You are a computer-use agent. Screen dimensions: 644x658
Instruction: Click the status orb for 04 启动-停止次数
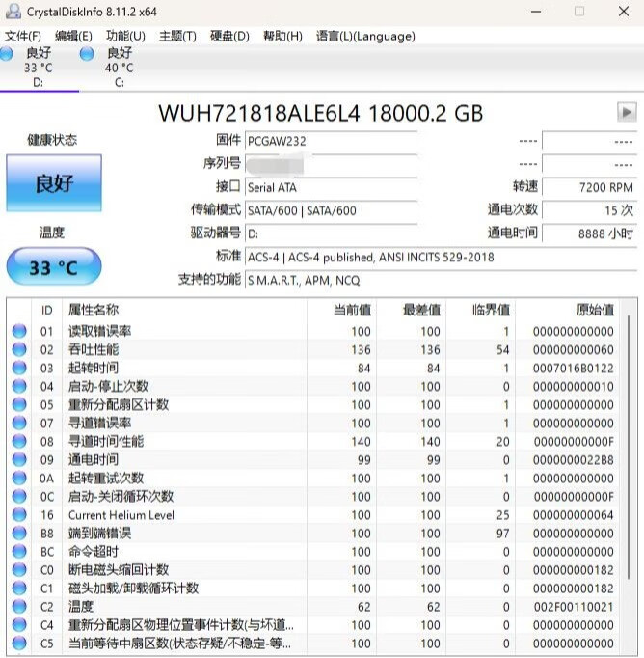click(19, 386)
